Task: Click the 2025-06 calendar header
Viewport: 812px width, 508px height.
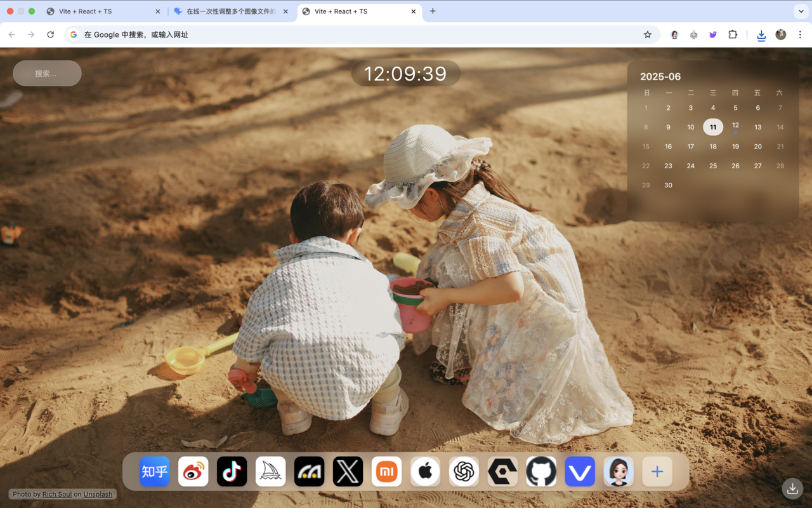Action: (x=660, y=77)
